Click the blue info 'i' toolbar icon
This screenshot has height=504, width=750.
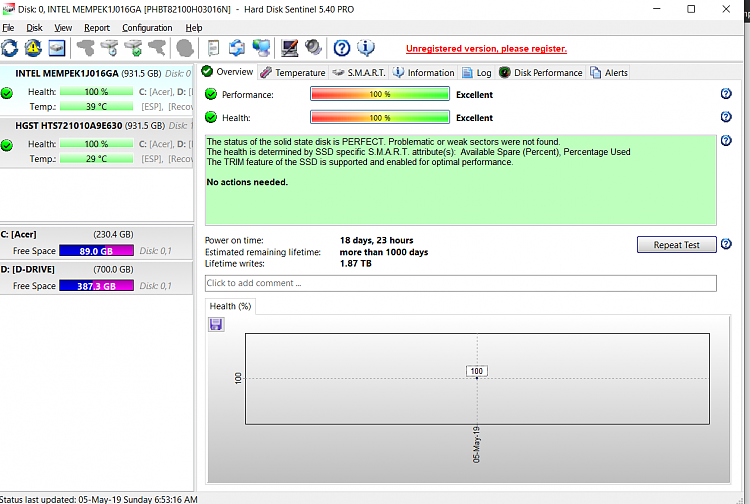point(365,47)
